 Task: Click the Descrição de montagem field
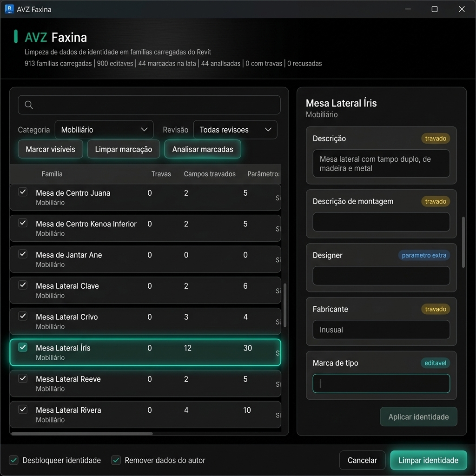tap(381, 222)
